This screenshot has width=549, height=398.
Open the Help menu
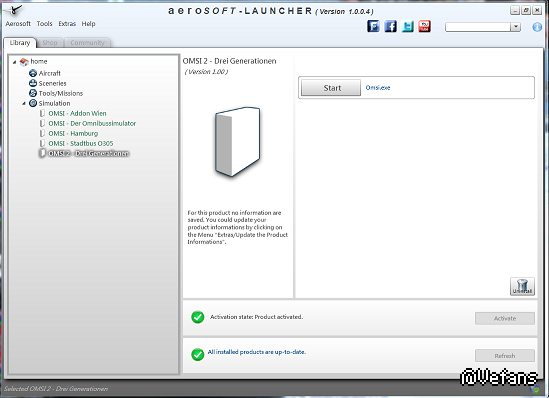click(88, 24)
